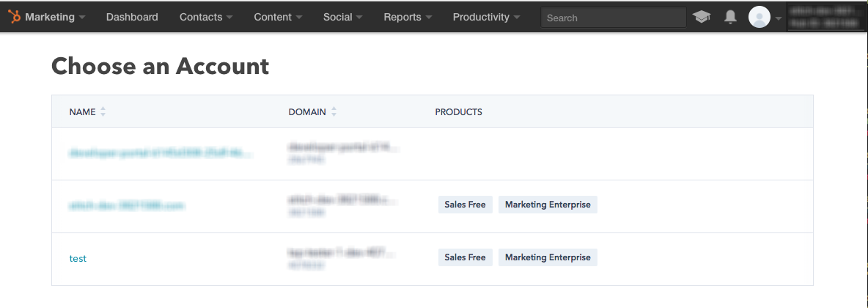
Task: Open the Contacts menu
Action: click(206, 17)
